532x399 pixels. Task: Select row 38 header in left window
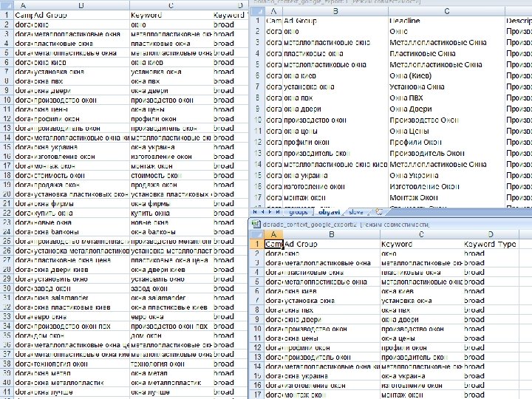[7, 364]
